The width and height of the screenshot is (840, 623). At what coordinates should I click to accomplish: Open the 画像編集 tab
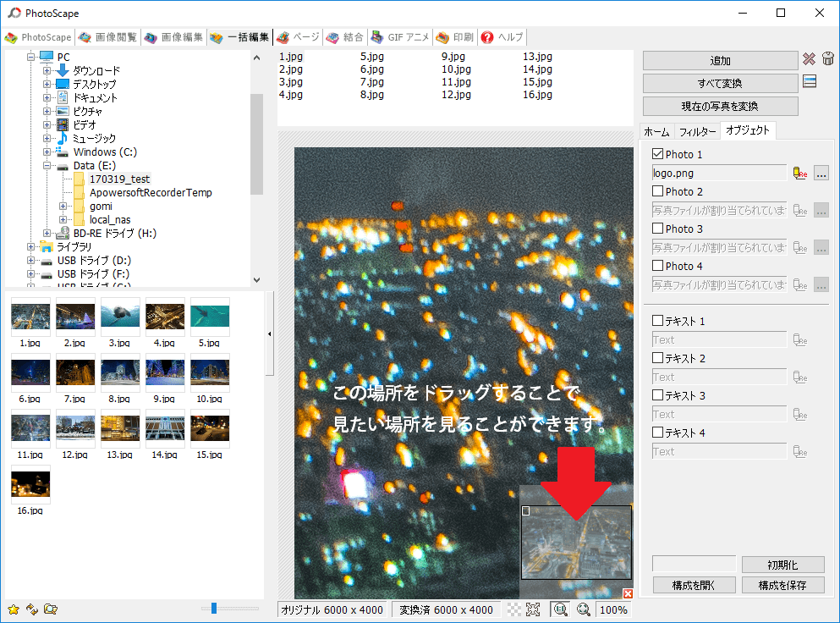point(174,37)
